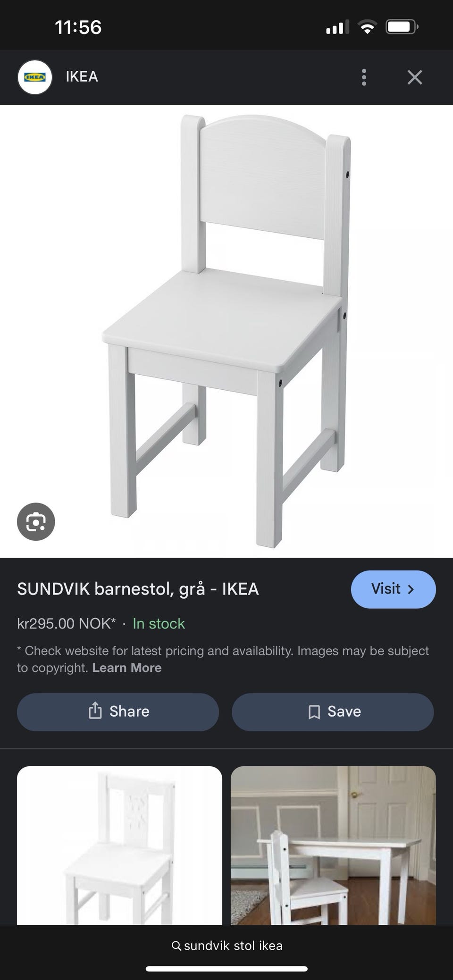Visit the IKEA product page
453x980 pixels.
(x=393, y=589)
